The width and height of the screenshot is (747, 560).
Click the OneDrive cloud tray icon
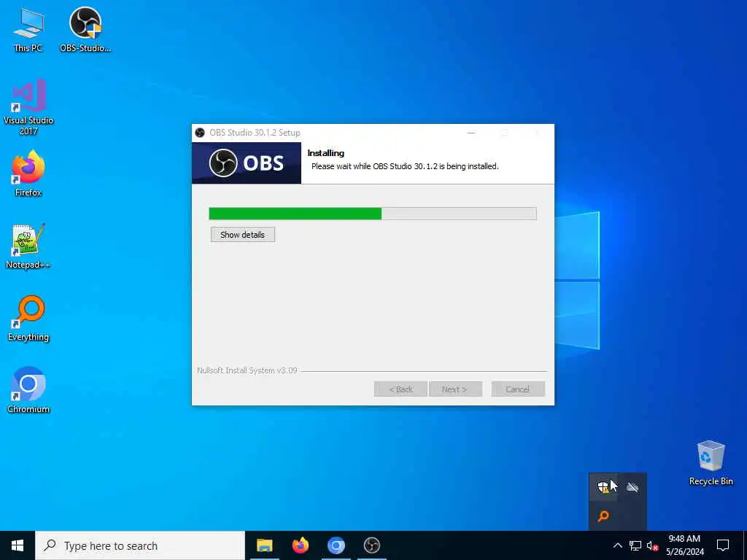pos(632,487)
